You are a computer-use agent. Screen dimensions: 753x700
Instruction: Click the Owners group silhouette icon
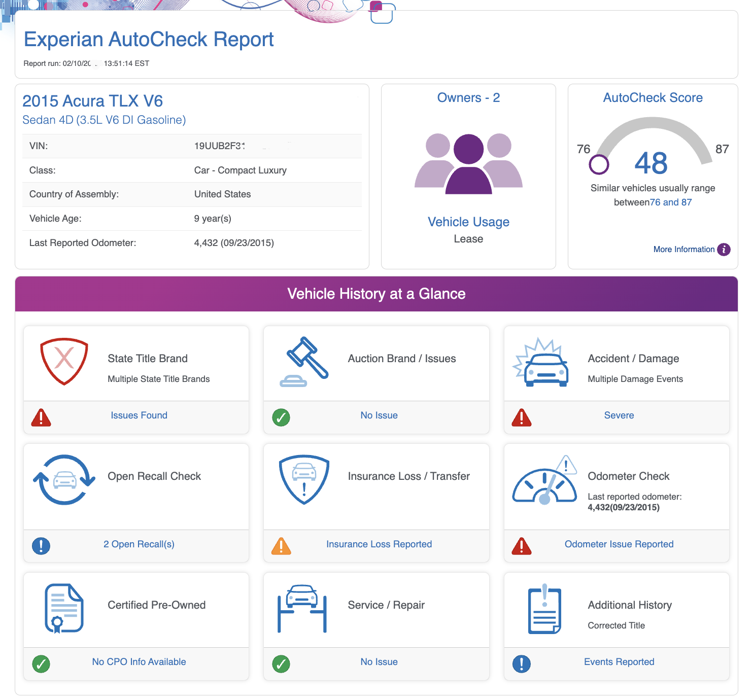click(x=468, y=162)
